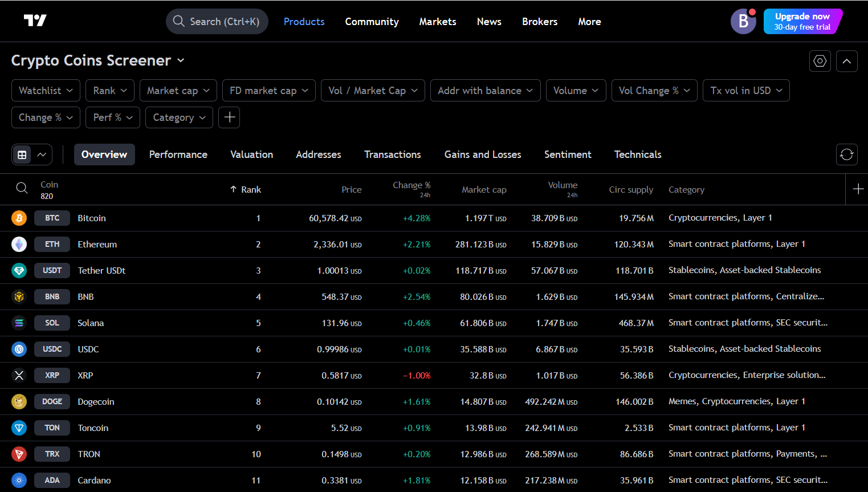Add a new filter with plus button

[229, 117]
